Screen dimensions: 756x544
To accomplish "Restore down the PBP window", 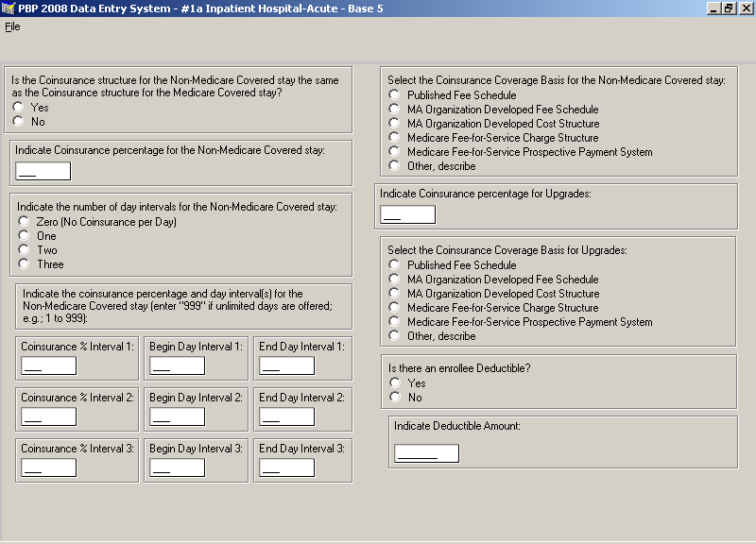I will click(x=729, y=8).
